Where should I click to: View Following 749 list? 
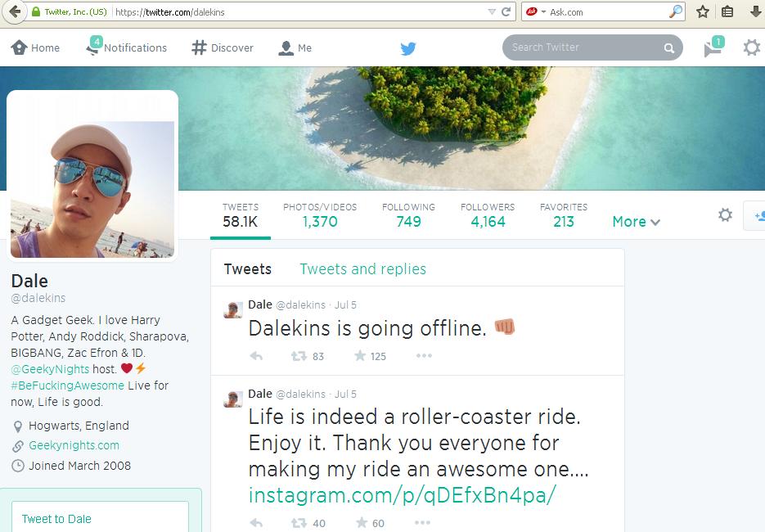(408, 216)
